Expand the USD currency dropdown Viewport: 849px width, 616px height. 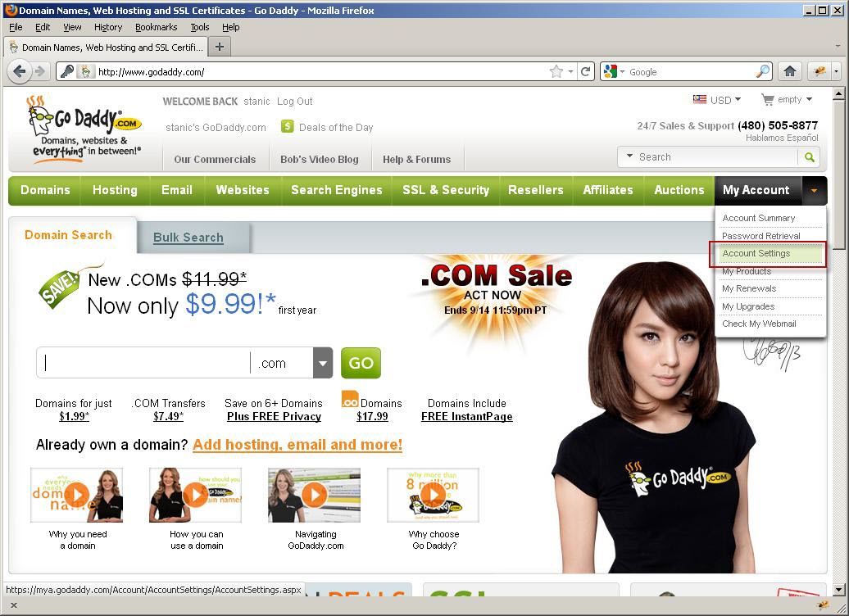738,99
